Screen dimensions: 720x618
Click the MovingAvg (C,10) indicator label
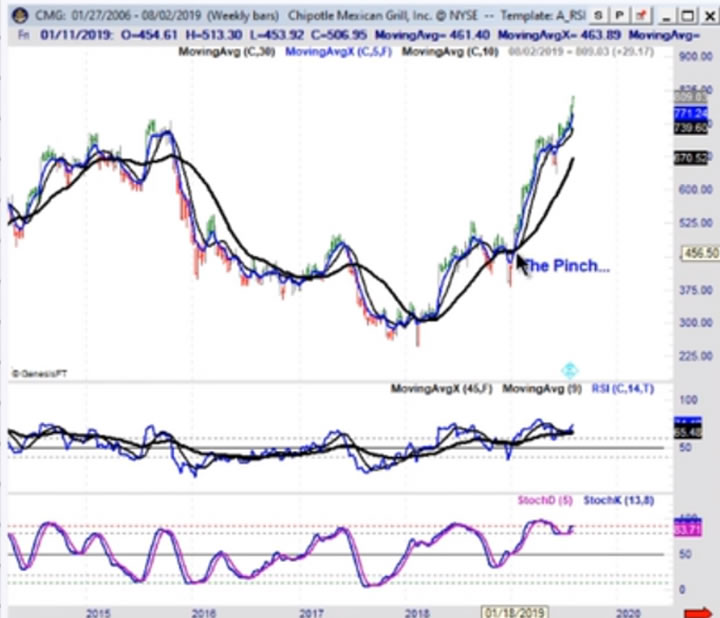[449, 50]
